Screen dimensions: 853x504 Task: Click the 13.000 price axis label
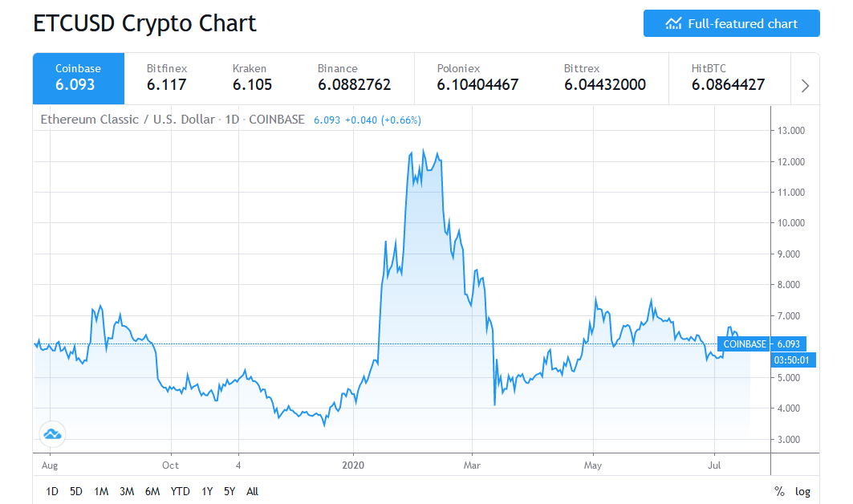[x=791, y=131]
